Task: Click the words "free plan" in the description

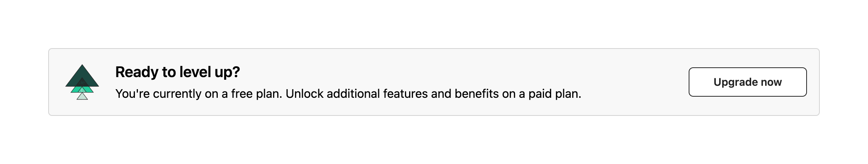Action: [256, 94]
